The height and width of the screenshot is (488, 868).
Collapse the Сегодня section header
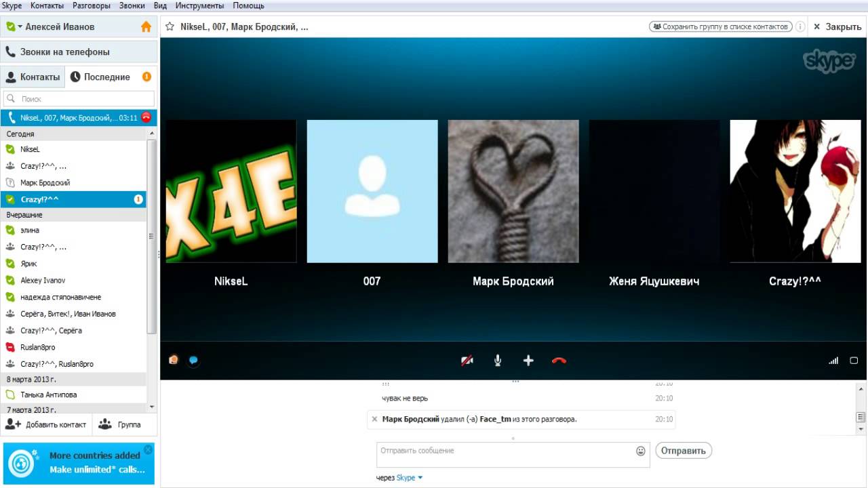73,134
